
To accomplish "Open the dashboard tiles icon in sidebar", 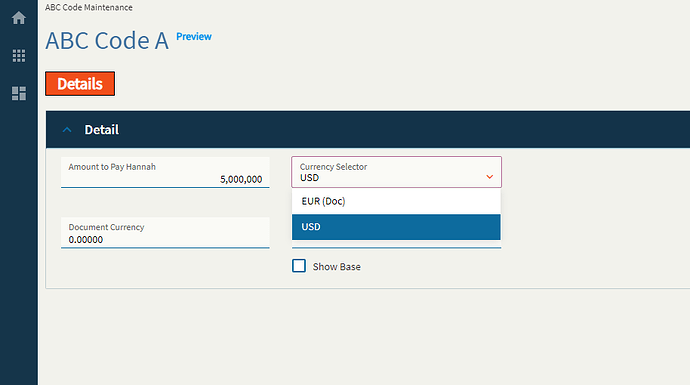I will tap(19, 93).
